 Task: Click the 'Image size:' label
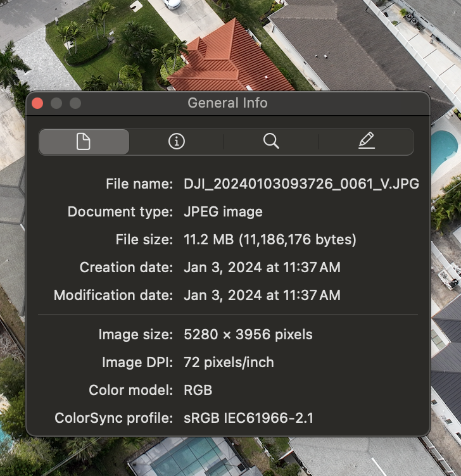click(x=136, y=335)
